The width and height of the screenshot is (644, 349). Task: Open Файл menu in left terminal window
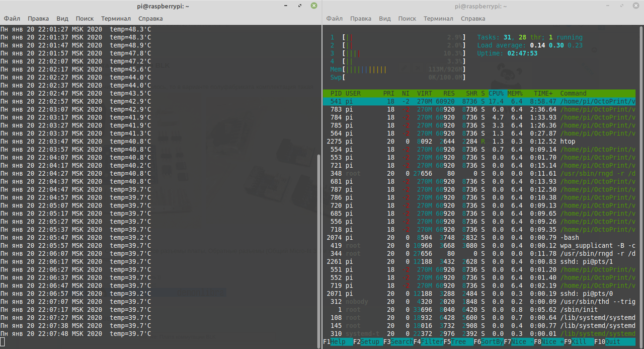coord(12,18)
